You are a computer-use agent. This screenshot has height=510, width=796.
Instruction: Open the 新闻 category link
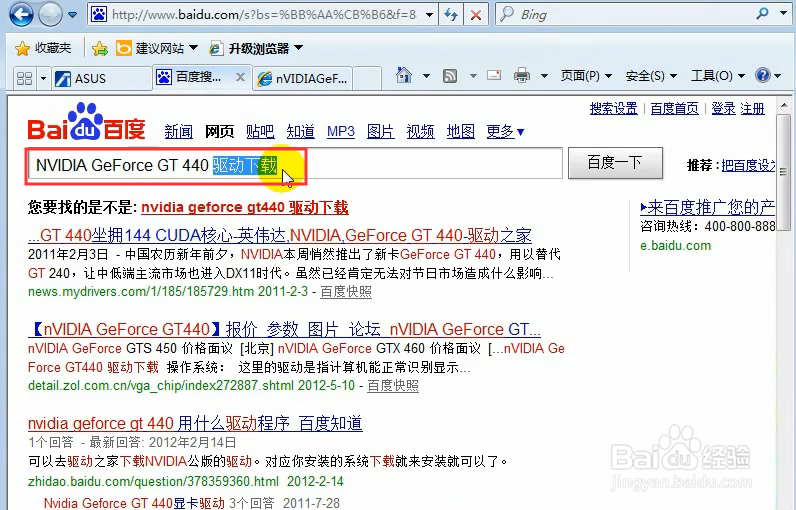click(179, 131)
